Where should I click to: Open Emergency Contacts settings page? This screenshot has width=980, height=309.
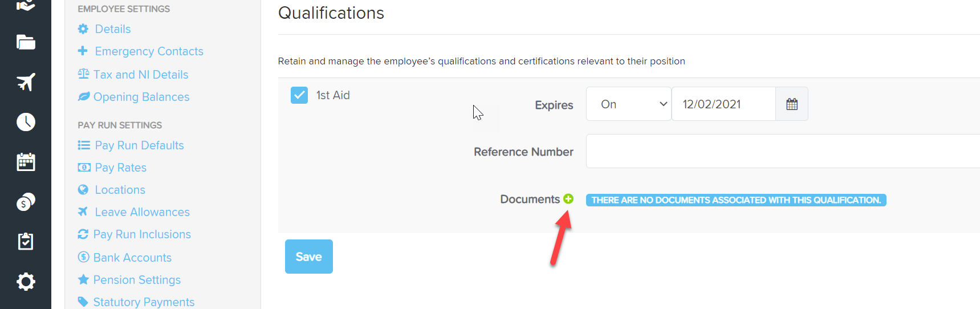tap(149, 51)
